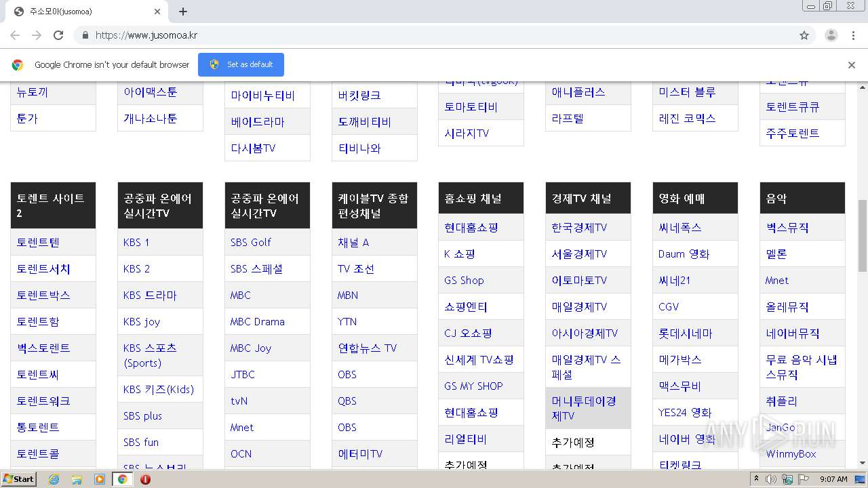Launch Internet Explorer from the taskbar
868x488 pixels.
coord(54,479)
